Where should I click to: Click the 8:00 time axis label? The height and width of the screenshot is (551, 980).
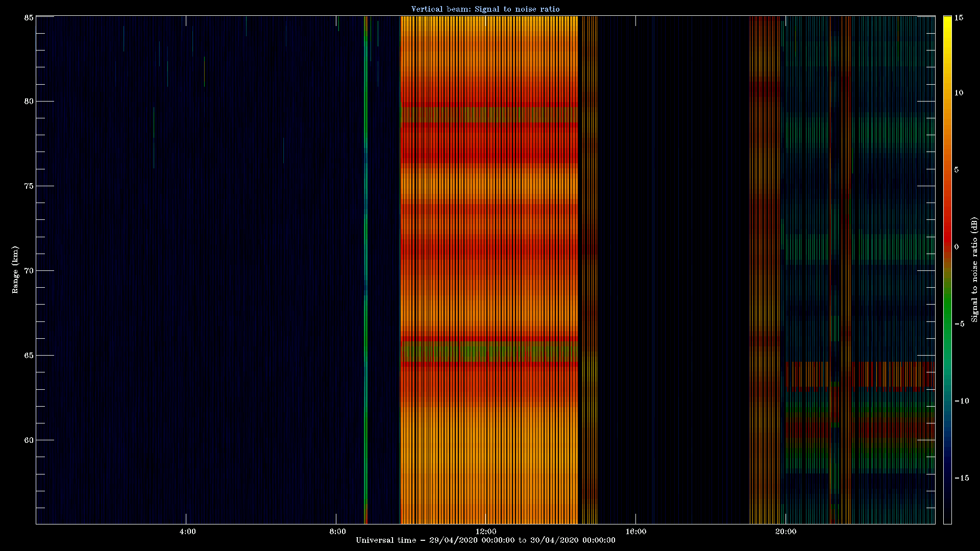click(337, 532)
